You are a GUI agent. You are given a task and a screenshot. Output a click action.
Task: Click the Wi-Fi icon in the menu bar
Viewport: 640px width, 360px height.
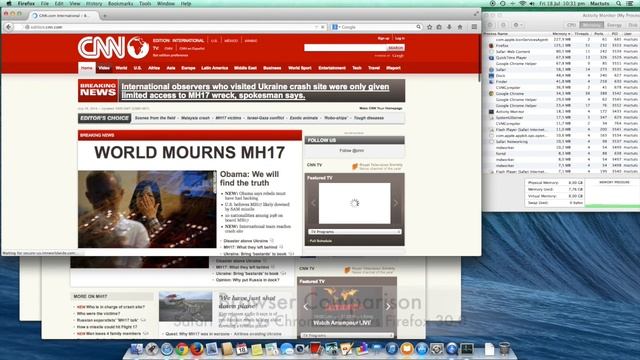[522, 3]
